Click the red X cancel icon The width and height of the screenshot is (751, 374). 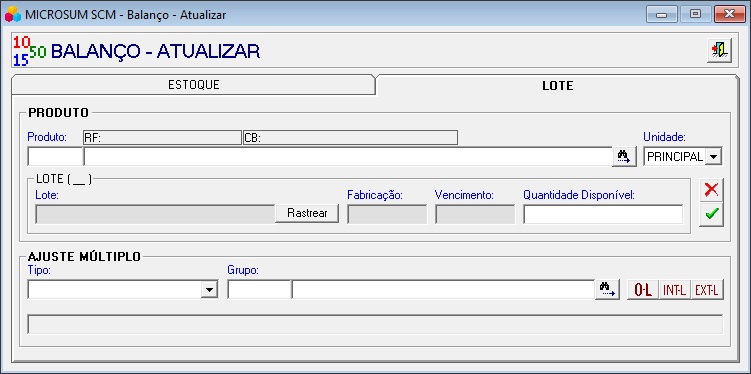(711, 190)
